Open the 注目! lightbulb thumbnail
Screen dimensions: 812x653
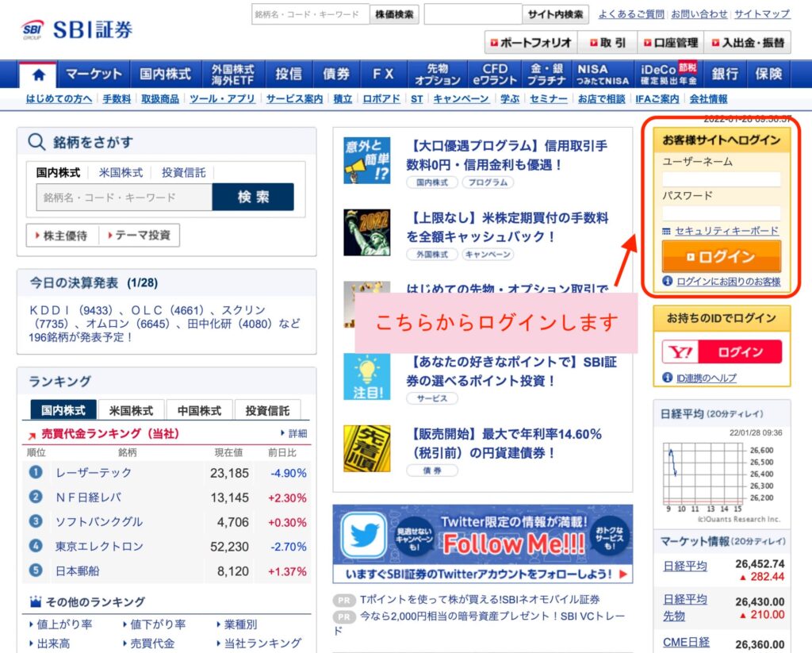tap(366, 377)
